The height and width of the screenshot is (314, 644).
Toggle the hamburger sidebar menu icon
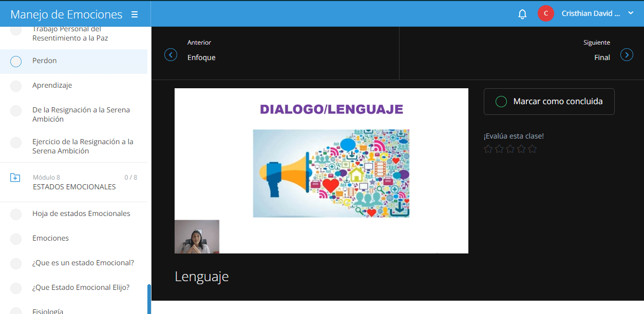[x=135, y=14]
